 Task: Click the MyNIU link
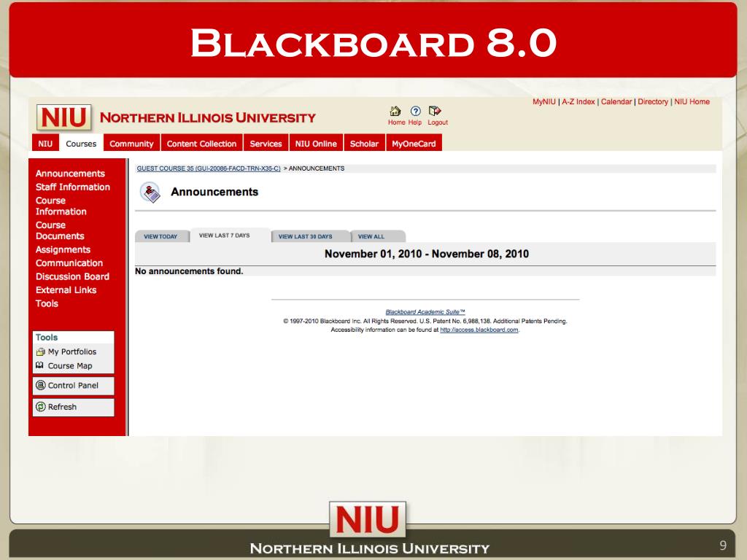pyautogui.click(x=544, y=101)
